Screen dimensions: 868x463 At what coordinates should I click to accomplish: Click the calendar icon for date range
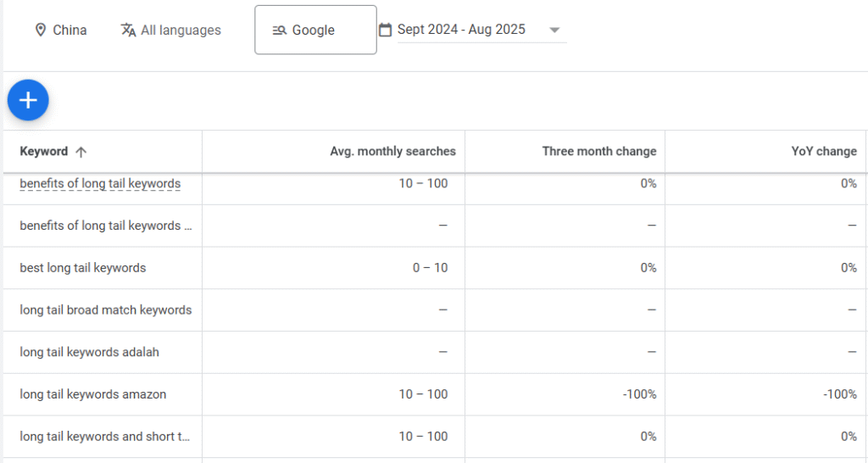[385, 30]
